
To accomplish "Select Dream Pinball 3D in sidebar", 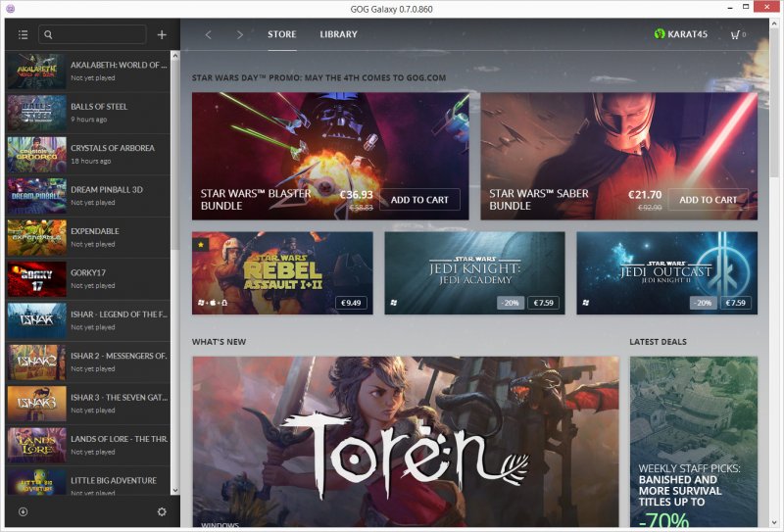I will click(88, 196).
